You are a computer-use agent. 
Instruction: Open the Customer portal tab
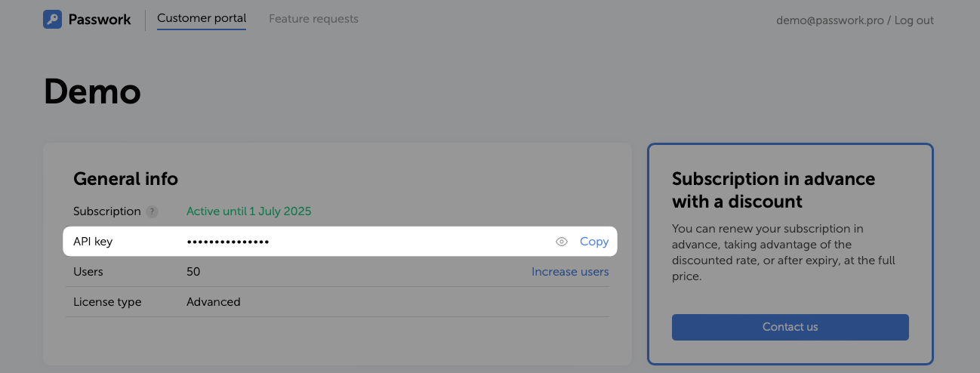[x=202, y=19]
